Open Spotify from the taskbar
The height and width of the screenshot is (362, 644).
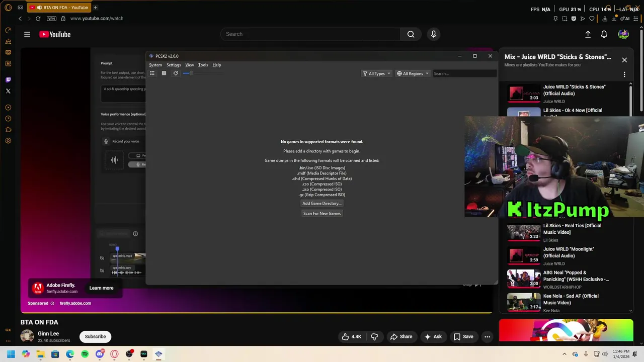point(85,354)
